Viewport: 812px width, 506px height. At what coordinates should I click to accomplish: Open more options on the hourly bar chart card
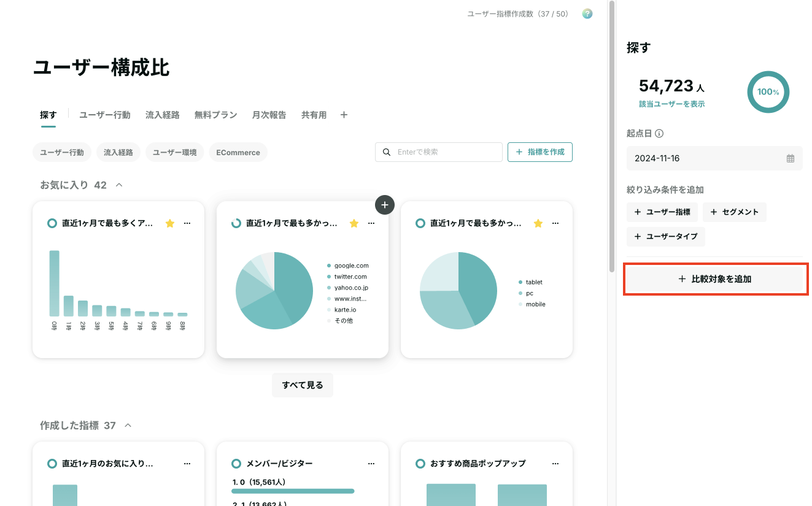pyautogui.click(x=187, y=223)
